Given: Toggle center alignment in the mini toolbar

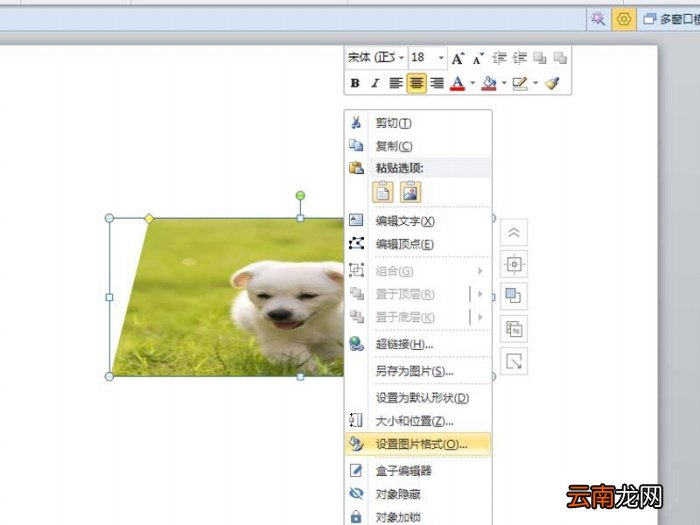Looking at the screenshot, I should [x=416, y=83].
